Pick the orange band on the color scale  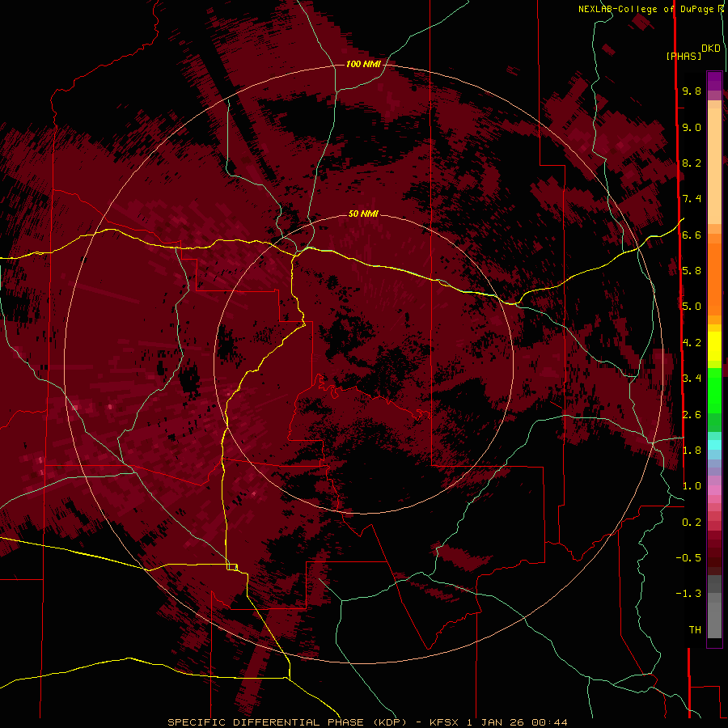pyautogui.click(x=714, y=278)
